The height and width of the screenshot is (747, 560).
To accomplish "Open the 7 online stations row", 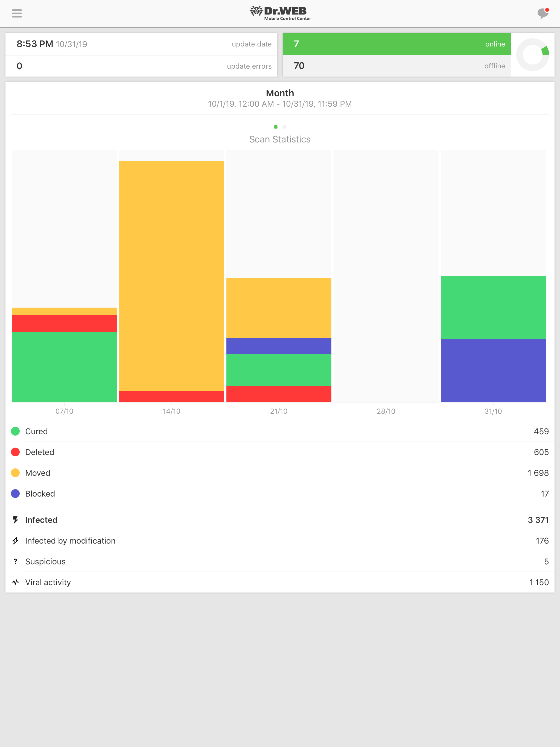I will tap(396, 44).
